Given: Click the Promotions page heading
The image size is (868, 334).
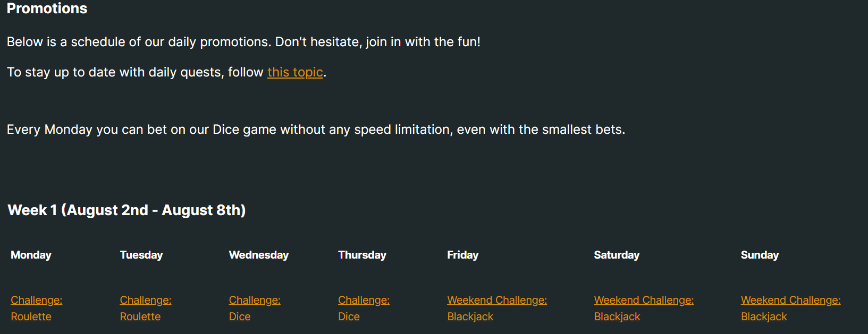Looking at the screenshot, I should (47, 8).
